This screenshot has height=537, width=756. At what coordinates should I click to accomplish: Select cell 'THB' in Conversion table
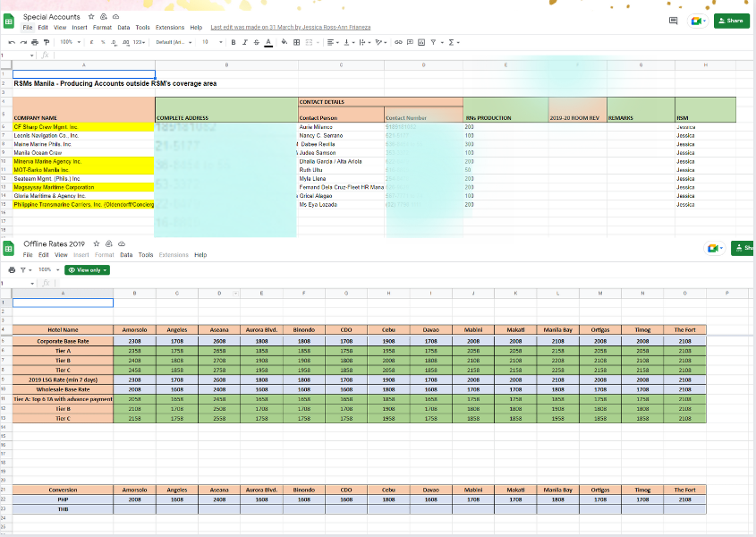pos(63,509)
